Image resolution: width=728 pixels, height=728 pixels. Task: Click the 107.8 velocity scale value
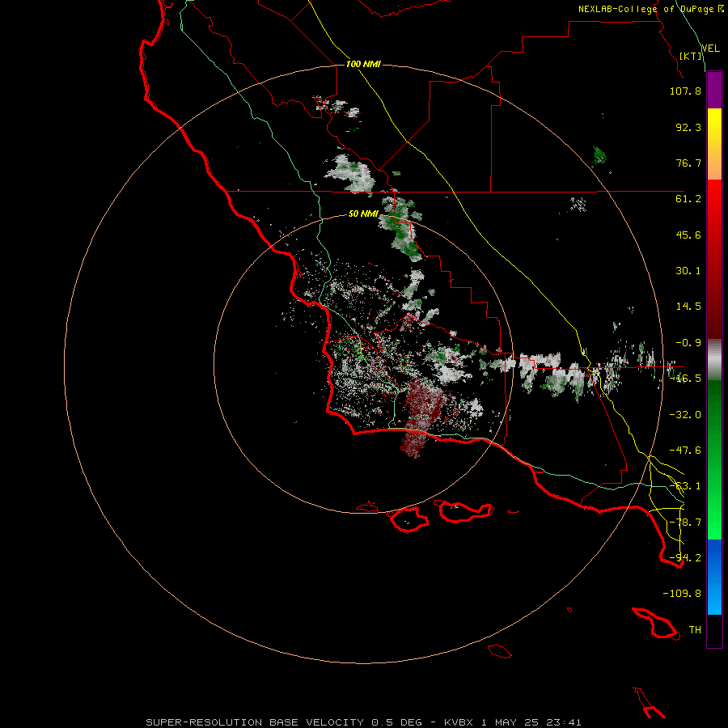(x=685, y=91)
